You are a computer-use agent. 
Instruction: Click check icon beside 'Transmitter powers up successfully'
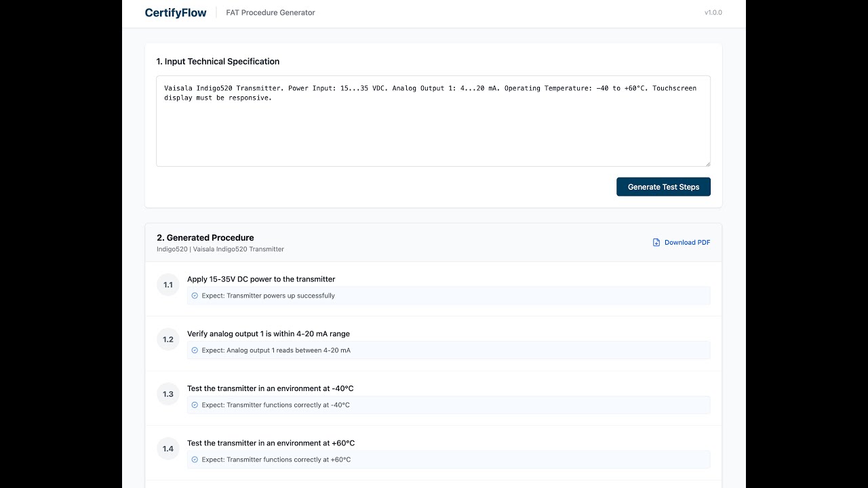tap(195, 296)
